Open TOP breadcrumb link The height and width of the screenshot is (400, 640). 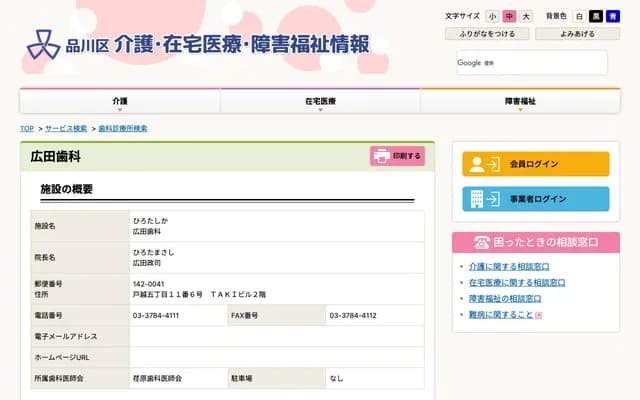27,129
